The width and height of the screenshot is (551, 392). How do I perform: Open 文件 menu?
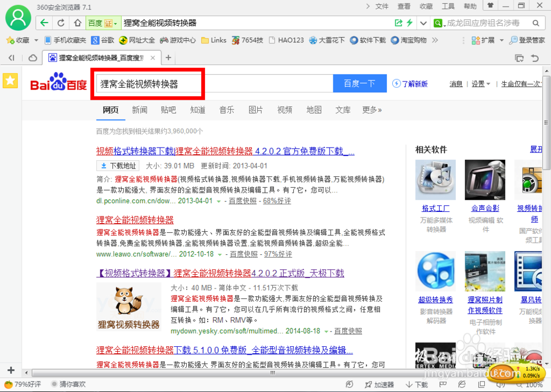[x=382, y=6]
